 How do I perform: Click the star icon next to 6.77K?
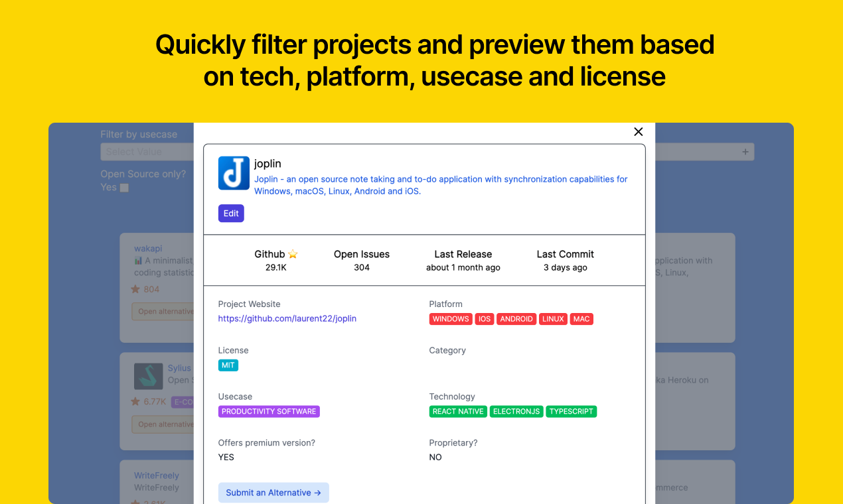[135, 402]
